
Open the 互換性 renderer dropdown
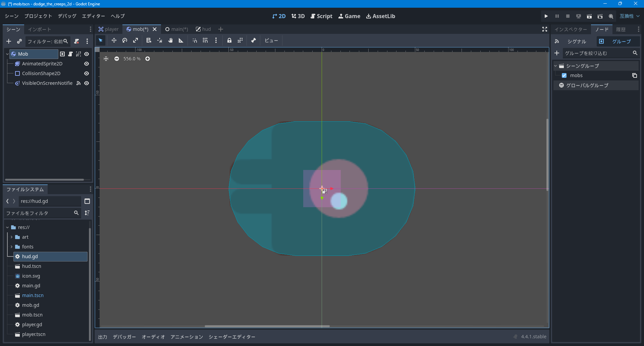(x=630, y=16)
